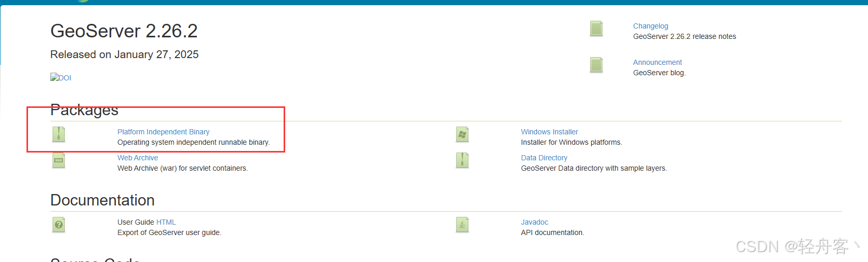The width and height of the screenshot is (868, 262).
Task: Click 'Web Archive (war) for servlet containers.' text
Action: click(x=183, y=168)
